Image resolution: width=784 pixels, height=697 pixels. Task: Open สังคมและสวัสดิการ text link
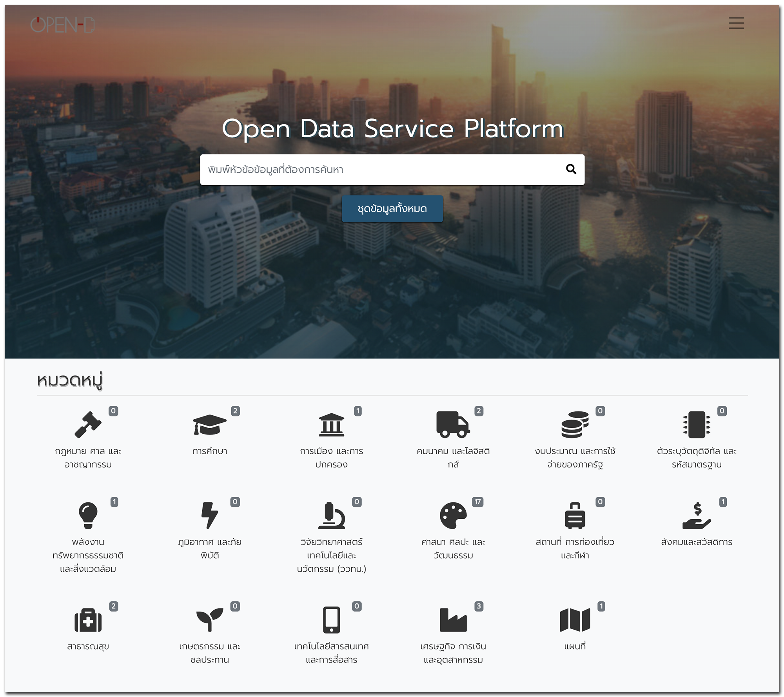[x=697, y=542]
